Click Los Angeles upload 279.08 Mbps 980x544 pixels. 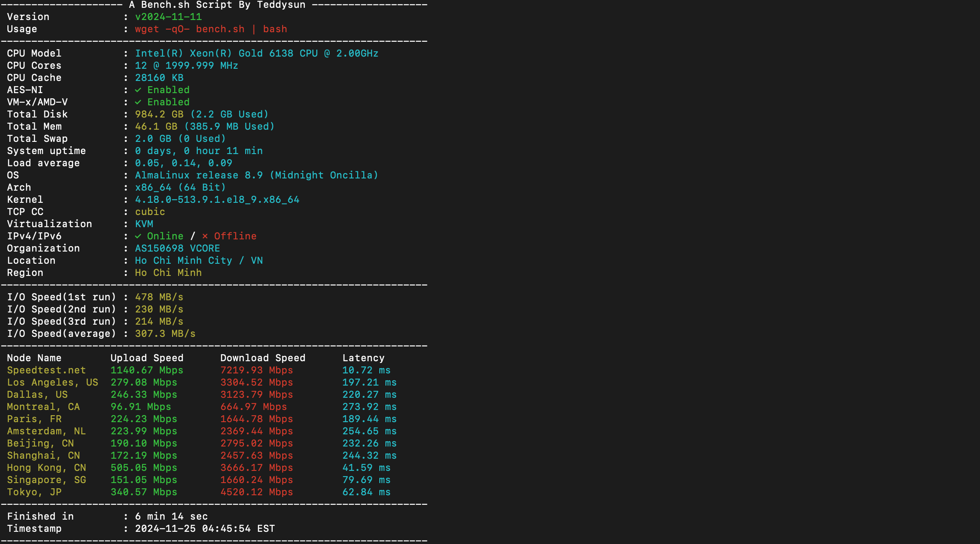point(144,382)
